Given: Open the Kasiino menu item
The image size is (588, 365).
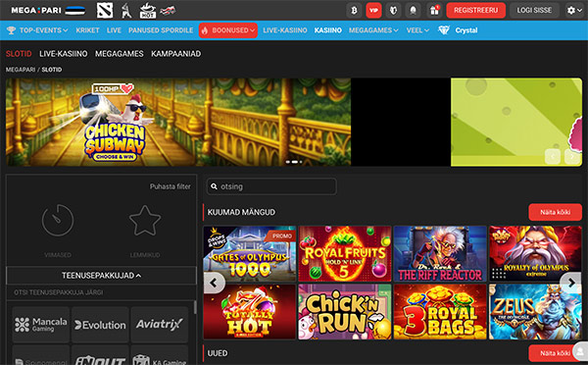Looking at the screenshot, I should coord(327,30).
